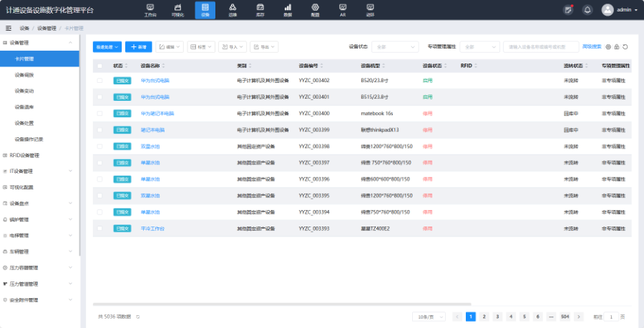644x328 pixels.
Task: Select 设备领用 in the sidebar menu
Action: point(24,74)
